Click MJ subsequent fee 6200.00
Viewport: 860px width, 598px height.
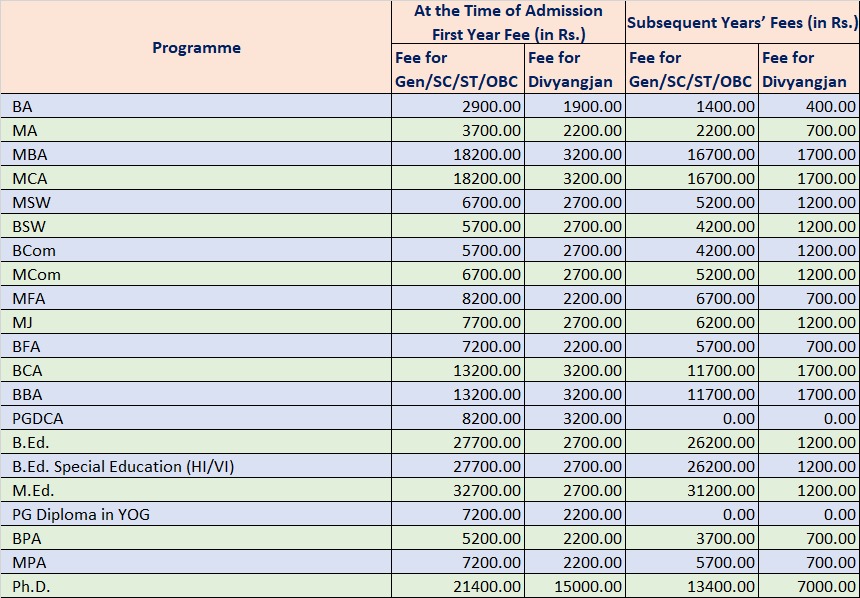pyautogui.click(x=692, y=322)
